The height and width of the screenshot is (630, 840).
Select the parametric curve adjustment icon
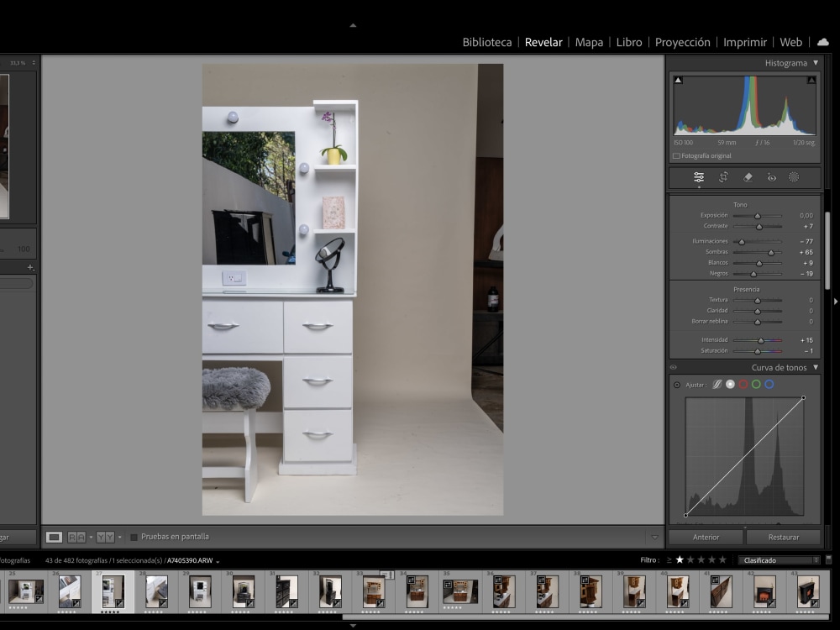717,385
